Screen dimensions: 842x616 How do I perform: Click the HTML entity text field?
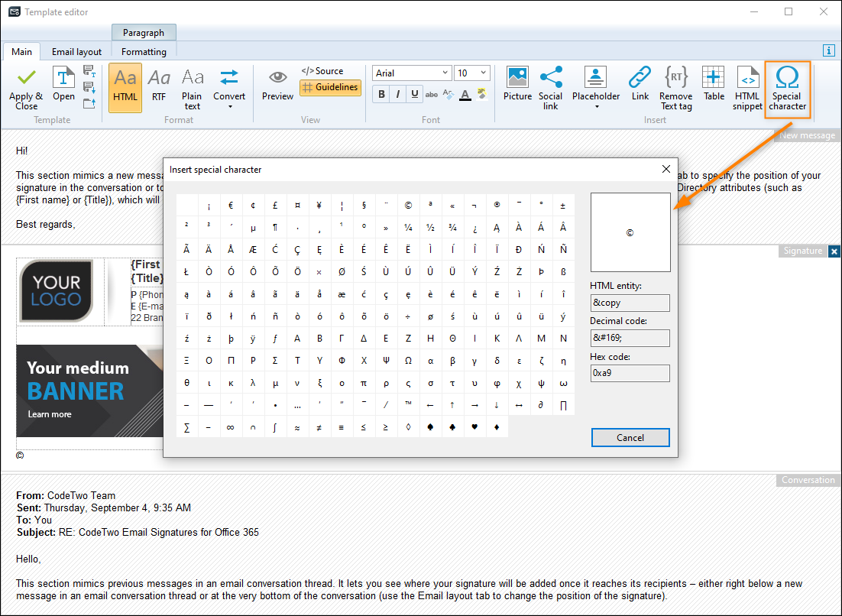[x=630, y=303]
